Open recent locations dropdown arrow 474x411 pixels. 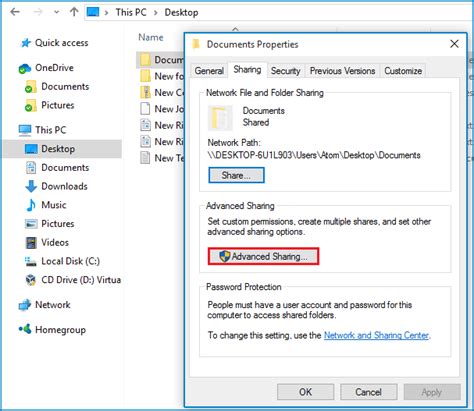click(57, 12)
